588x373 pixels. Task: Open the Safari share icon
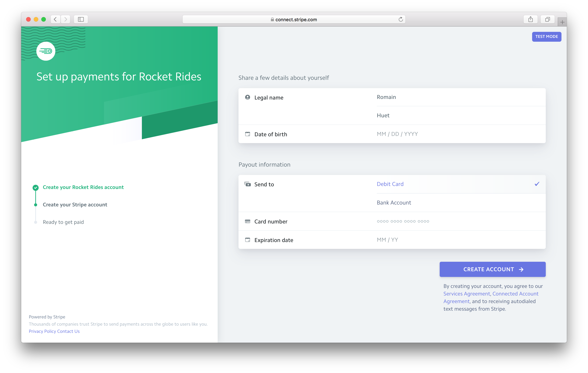click(530, 19)
